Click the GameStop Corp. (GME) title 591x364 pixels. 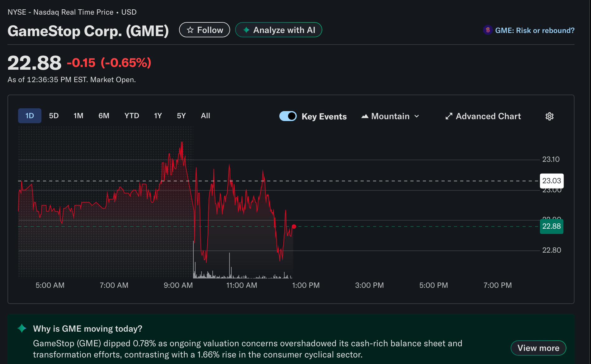click(88, 31)
